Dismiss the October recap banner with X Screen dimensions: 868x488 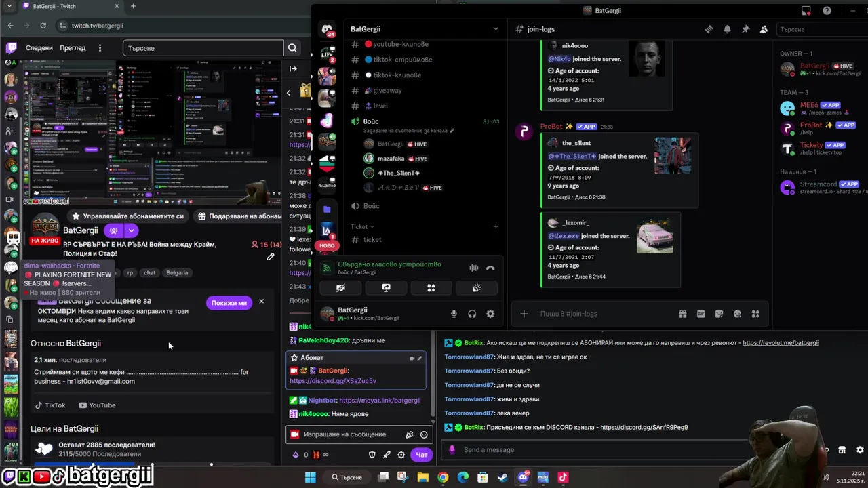pos(261,302)
